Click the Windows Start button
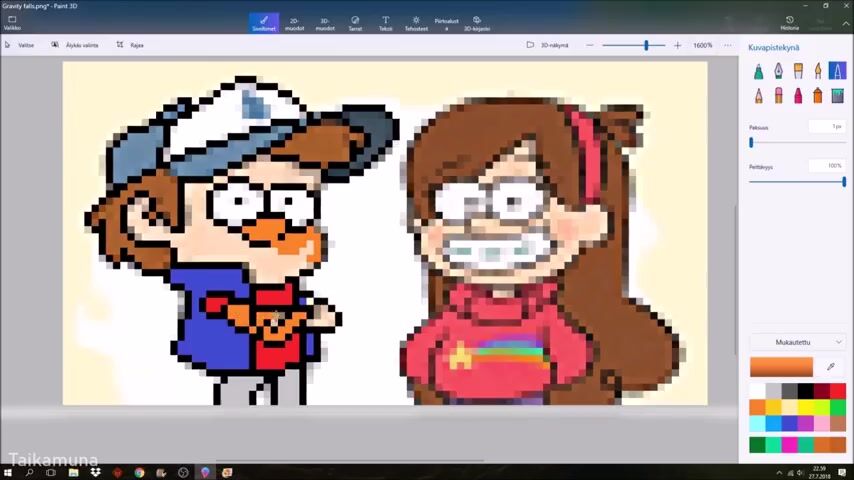Image resolution: width=854 pixels, height=480 pixels. (x=8, y=472)
